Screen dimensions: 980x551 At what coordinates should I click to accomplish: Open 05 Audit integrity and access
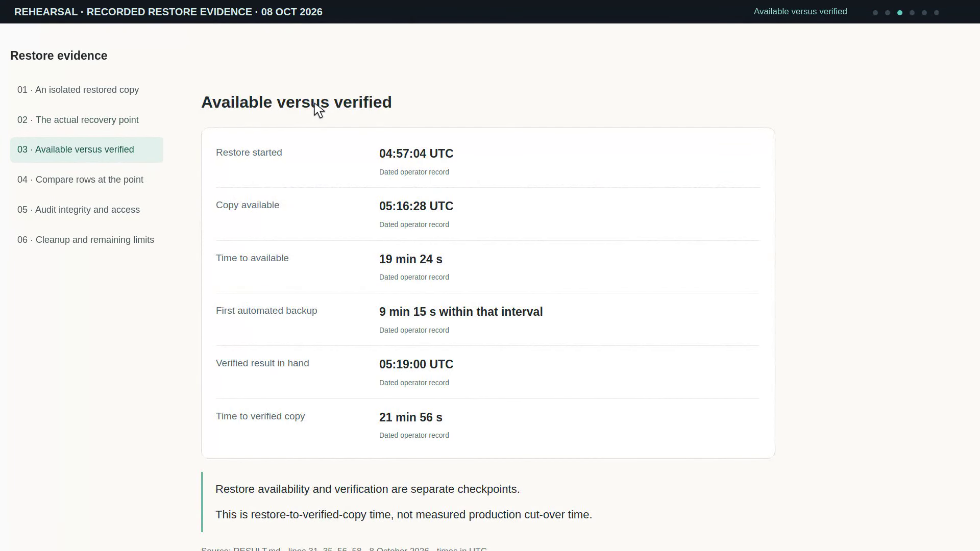[x=87, y=210]
